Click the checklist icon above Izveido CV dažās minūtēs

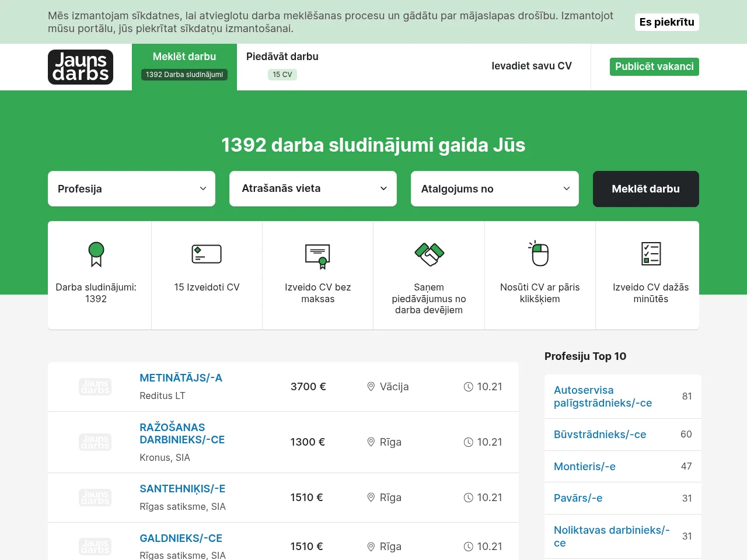click(651, 254)
